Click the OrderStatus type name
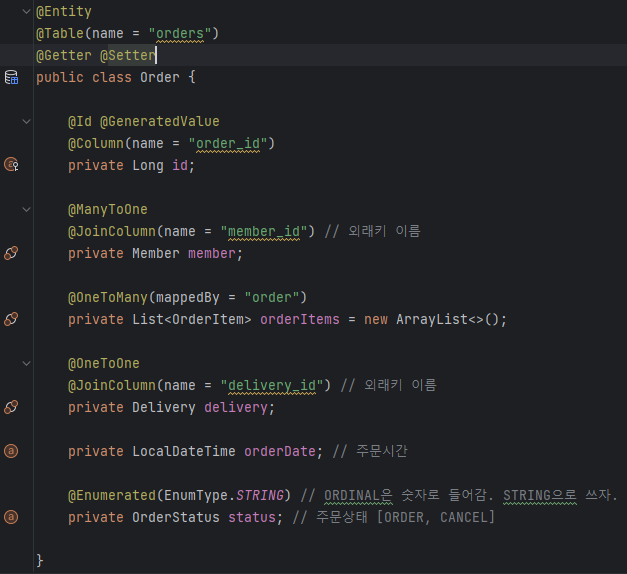Screen dimensions: 627x574 [176, 517]
